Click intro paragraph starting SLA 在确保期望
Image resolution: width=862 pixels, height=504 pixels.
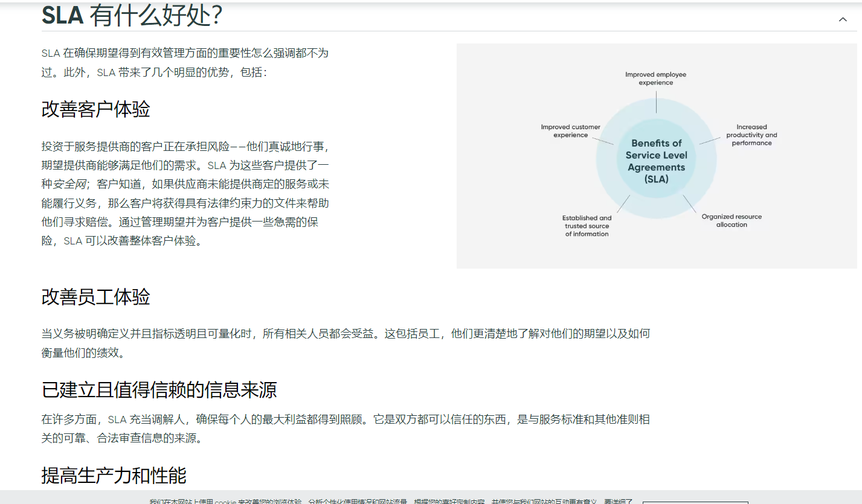tap(185, 62)
